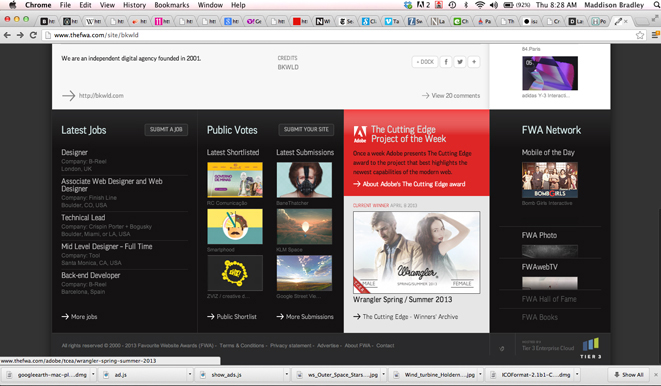The image size is (661, 386).
Task: Switch to the Vimeo Ta tab
Action: click(x=391, y=21)
